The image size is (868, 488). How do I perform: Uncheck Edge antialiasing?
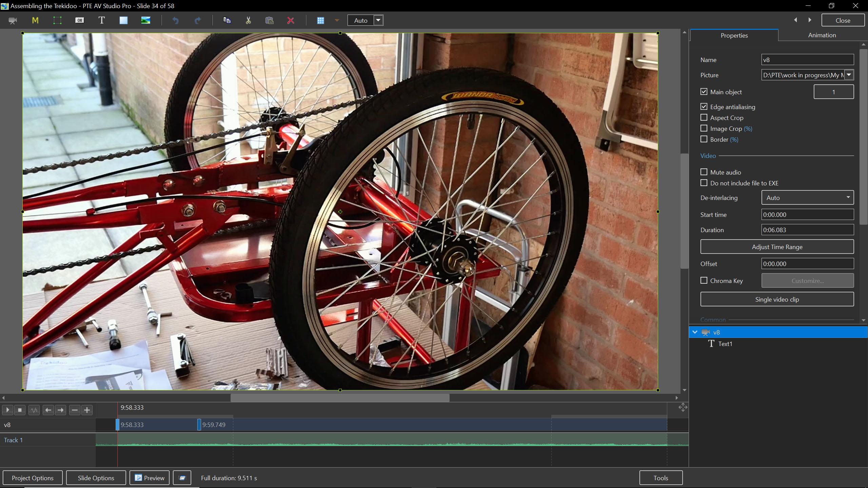[x=704, y=107]
